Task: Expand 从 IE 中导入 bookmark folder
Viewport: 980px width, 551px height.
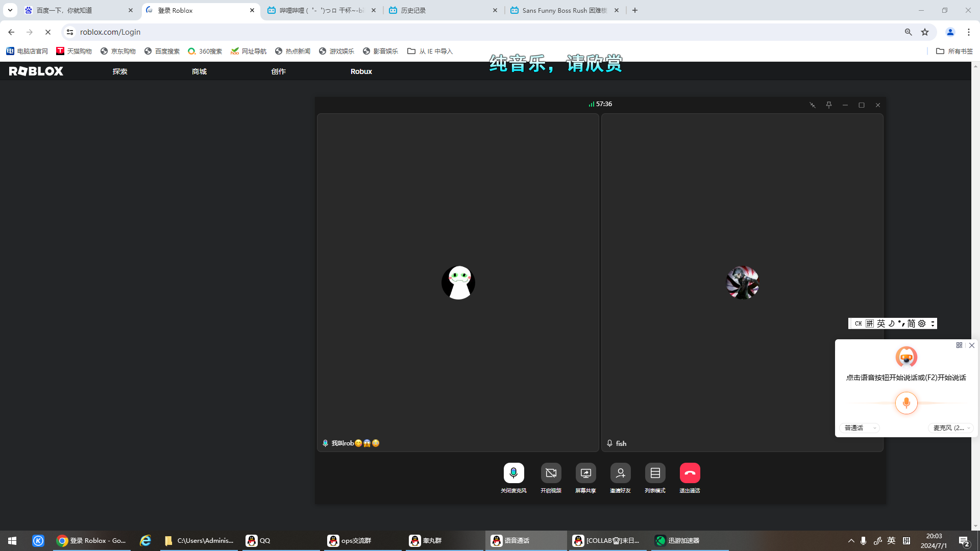Action: click(430, 51)
